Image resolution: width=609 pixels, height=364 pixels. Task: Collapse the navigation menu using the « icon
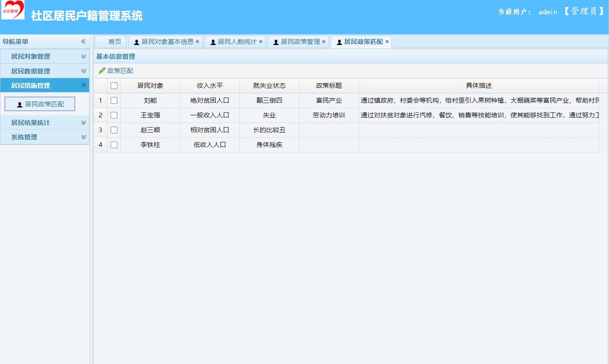click(x=83, y=41)
